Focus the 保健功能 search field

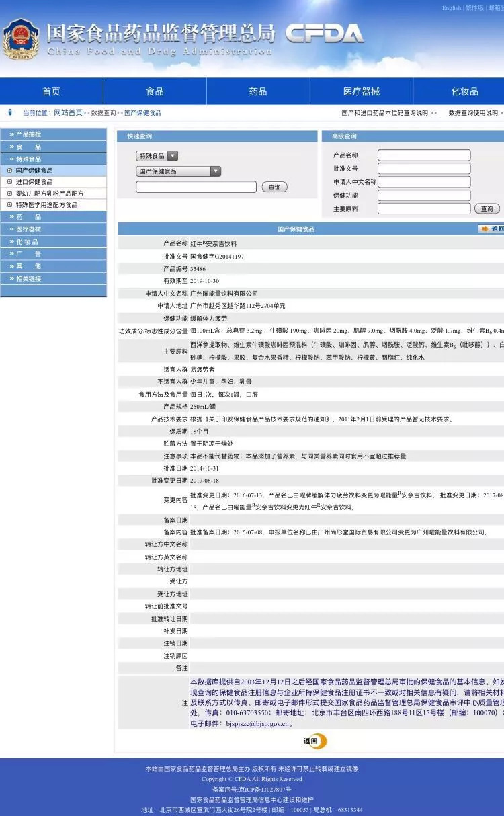click(424, 196)
